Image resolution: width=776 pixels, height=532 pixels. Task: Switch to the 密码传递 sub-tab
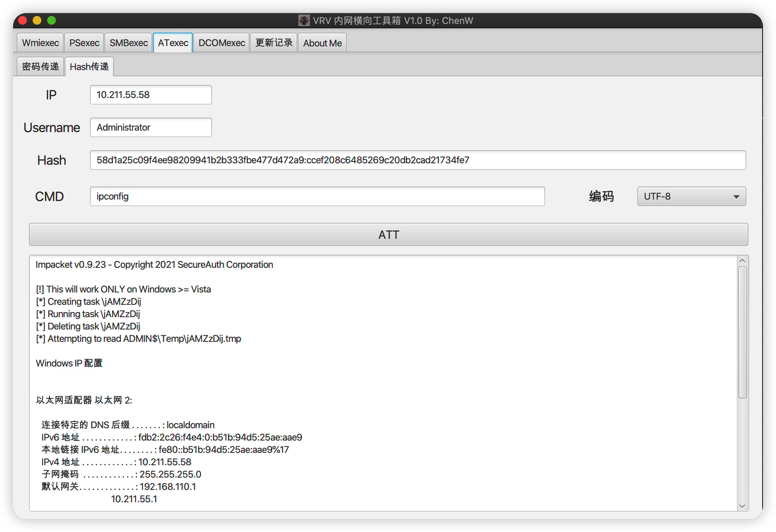click(40, 66)
